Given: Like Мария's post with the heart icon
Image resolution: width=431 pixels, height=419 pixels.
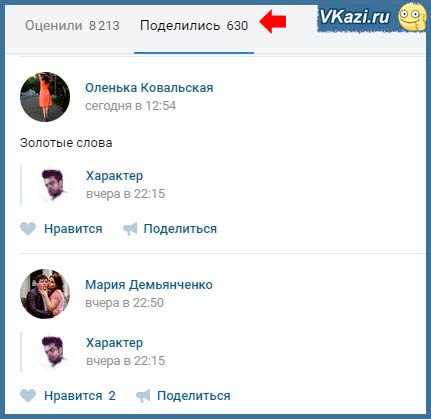Looking at the screenshot, I should [28, 396].
